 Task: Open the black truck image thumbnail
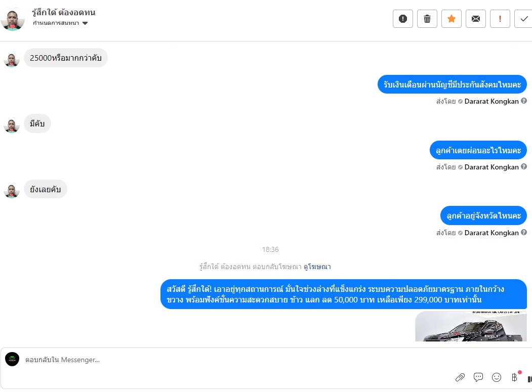(471, 326)
